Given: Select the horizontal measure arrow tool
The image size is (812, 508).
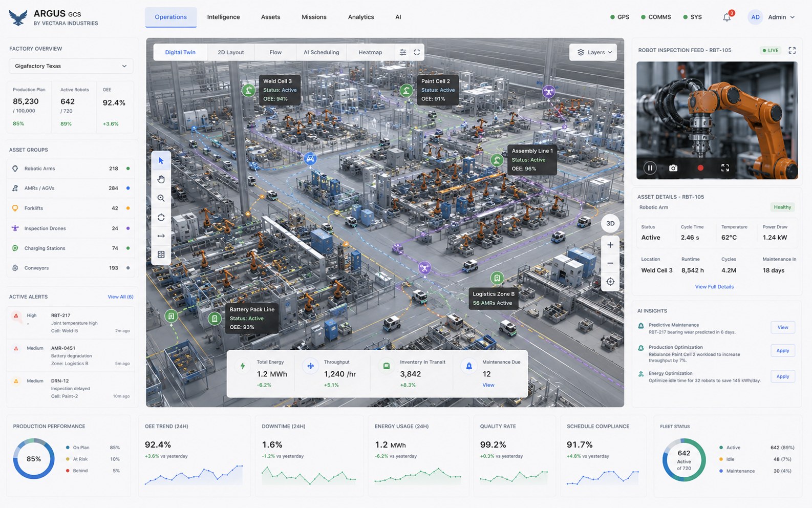Looking at the screenshot, I should (161, 236).
